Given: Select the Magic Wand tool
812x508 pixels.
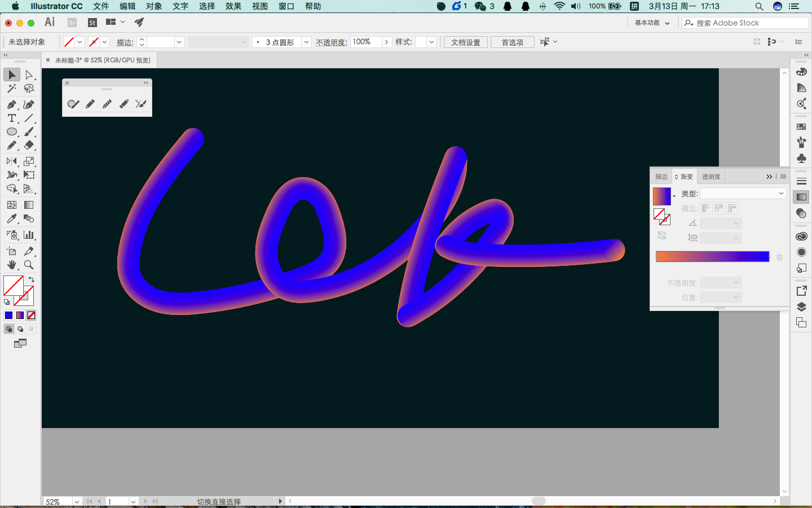Looking at the screenshot, I should click(12, 89).
